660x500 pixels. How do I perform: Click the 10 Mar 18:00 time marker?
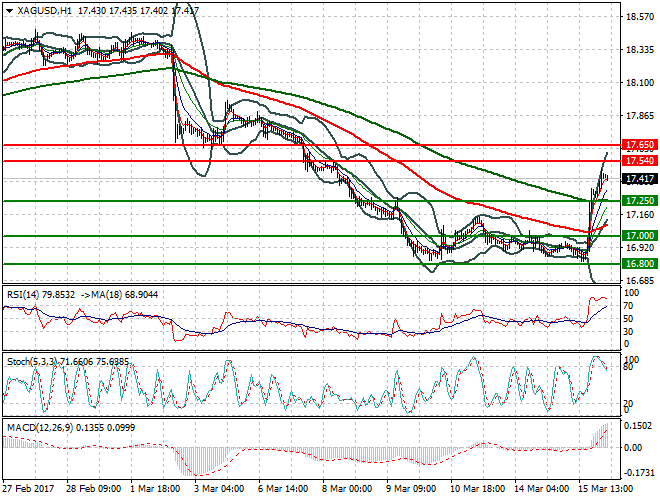click(478, 490)
